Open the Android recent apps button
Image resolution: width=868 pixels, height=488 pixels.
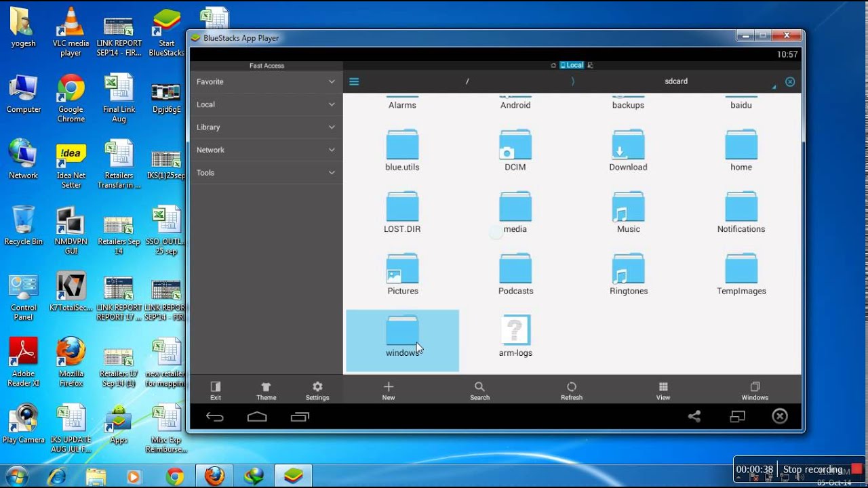click(300, 417)
